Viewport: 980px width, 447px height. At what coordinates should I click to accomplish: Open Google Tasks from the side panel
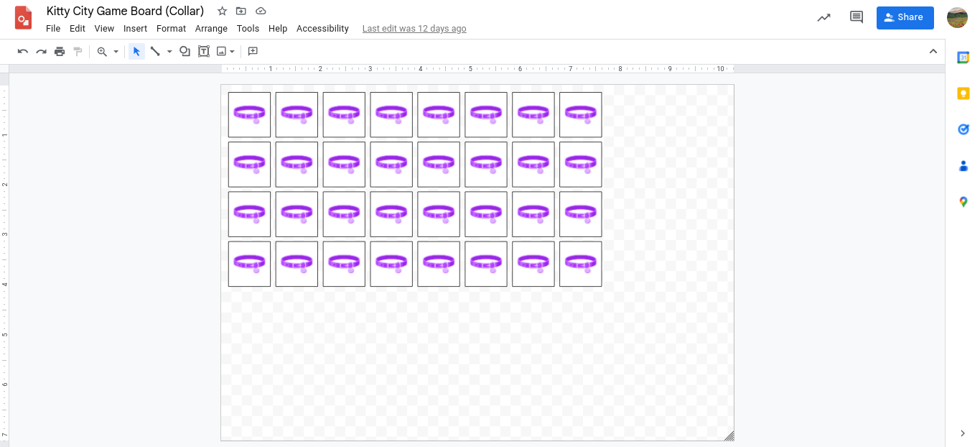pos(962,129)
